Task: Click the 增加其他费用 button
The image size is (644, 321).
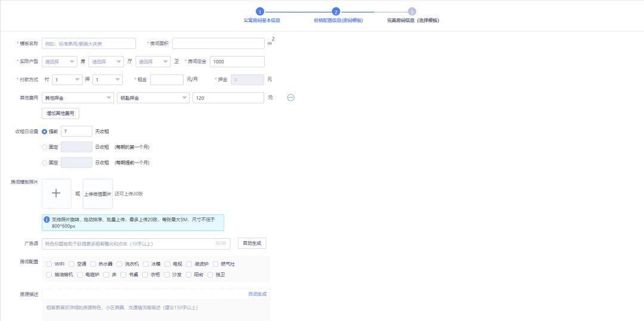Action: (x=60, y=113)
